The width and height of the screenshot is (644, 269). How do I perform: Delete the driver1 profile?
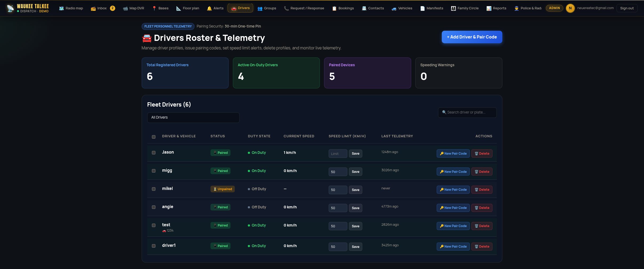482,247
